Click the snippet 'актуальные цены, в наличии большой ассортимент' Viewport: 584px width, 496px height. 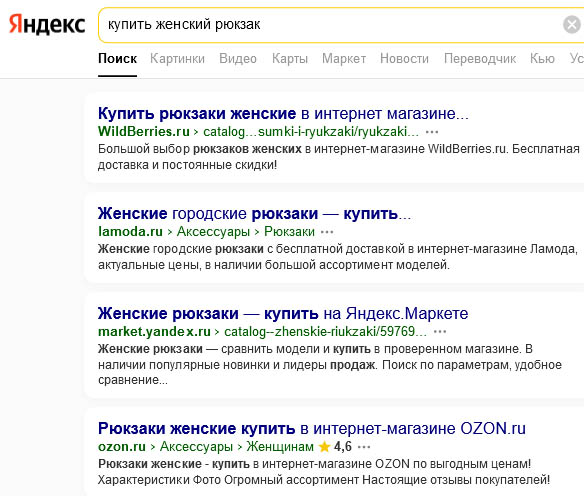tap(246, 265)
